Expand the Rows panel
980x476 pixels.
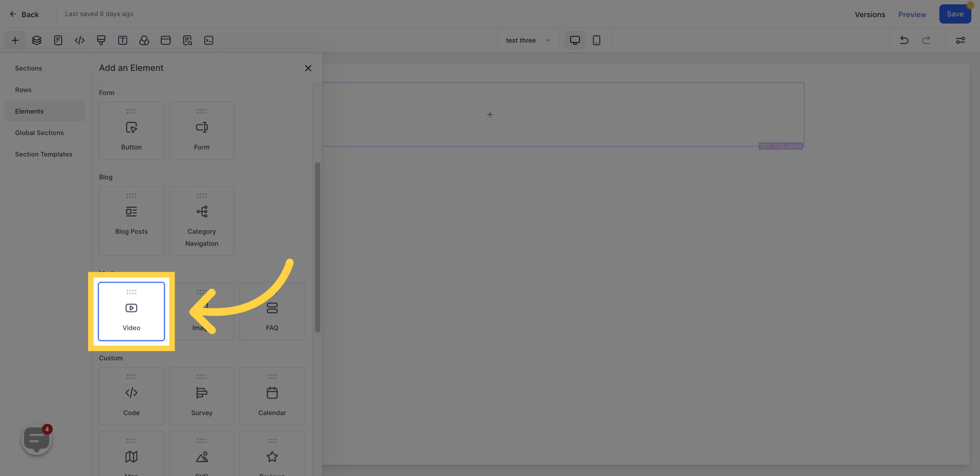23,89
